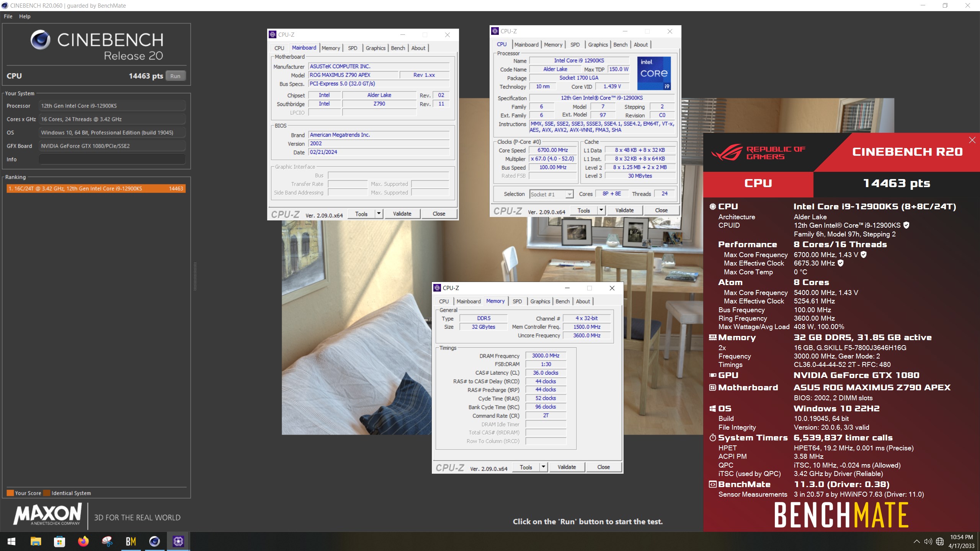Click the Core Speed 6700.00 MHz value
Screen dimensions: 980x551
point(552,150)
